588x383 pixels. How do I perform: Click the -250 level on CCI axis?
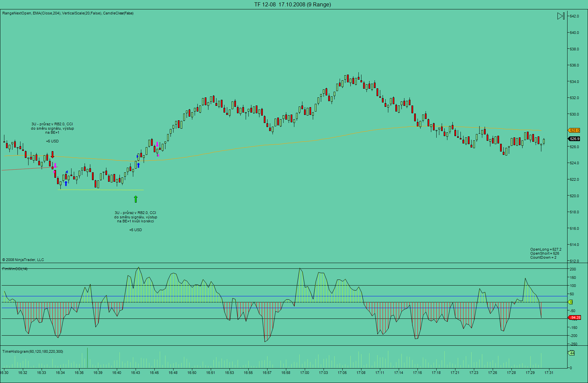[x=573, y=344]
